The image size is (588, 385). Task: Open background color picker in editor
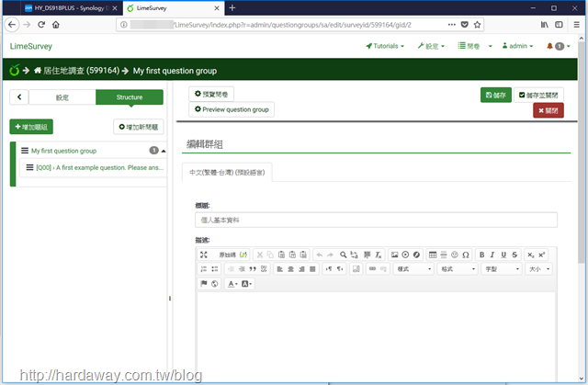coord(246,283)
